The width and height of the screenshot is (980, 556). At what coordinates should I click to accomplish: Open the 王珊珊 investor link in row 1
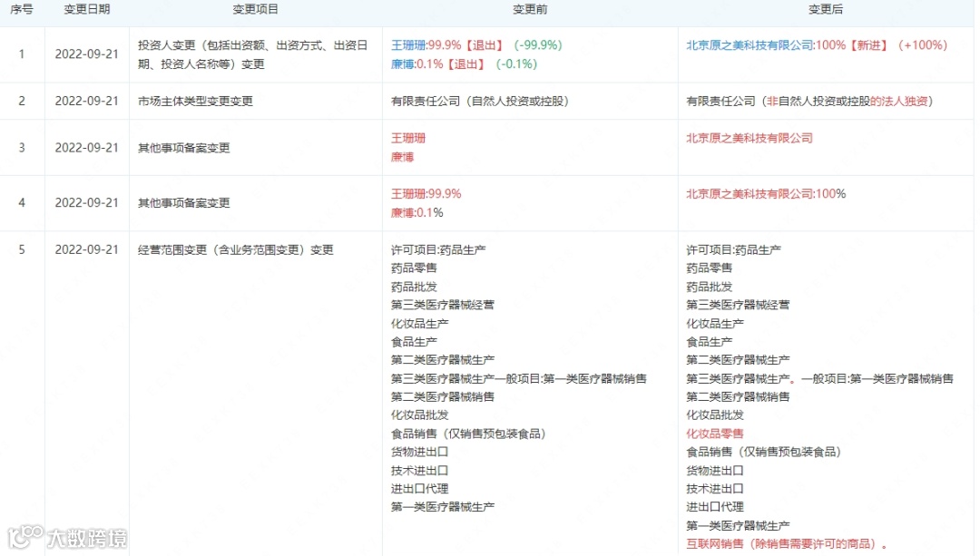[x=408, y=45]
